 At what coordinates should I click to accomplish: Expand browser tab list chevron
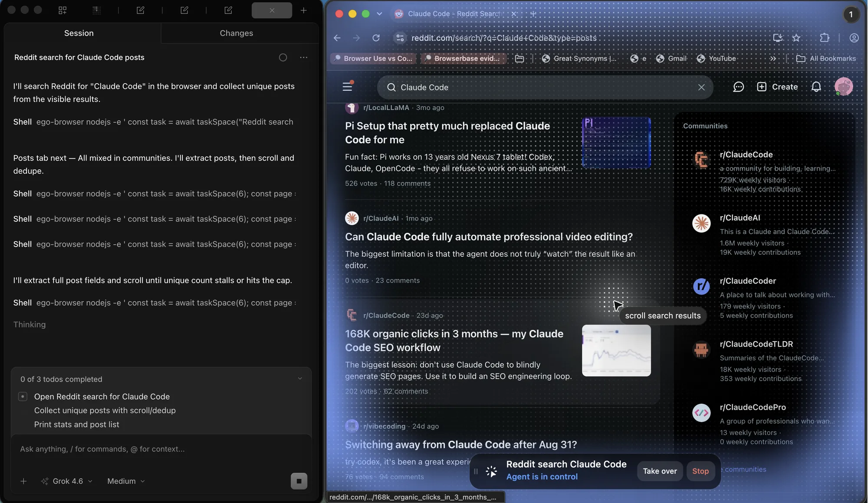pyautogui.click(x=379, y=14)
